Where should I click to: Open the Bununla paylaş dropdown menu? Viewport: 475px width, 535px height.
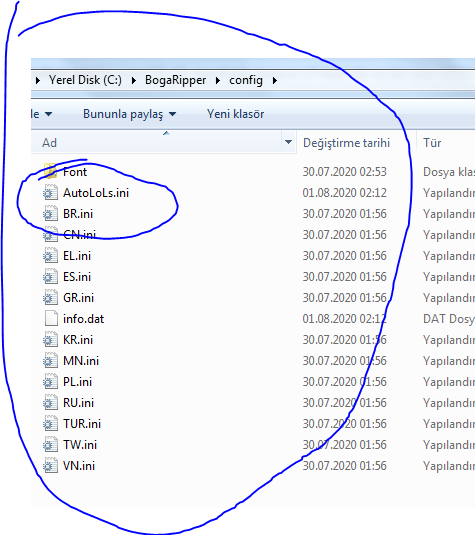(x=129, y=114)
